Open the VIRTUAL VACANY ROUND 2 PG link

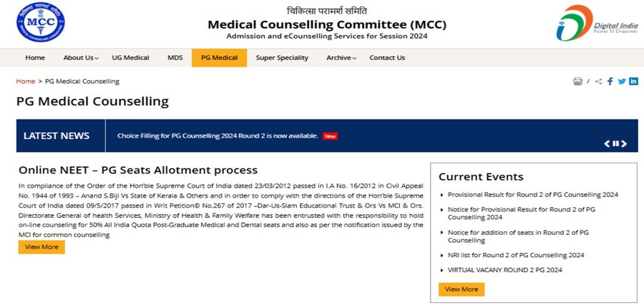point(504,270)
